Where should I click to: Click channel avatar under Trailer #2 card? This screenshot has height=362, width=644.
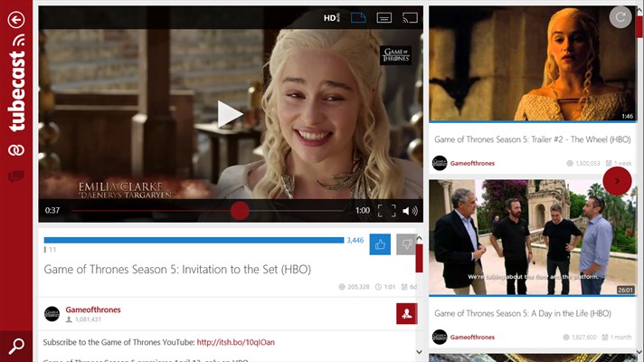click(x=440, y=163)
